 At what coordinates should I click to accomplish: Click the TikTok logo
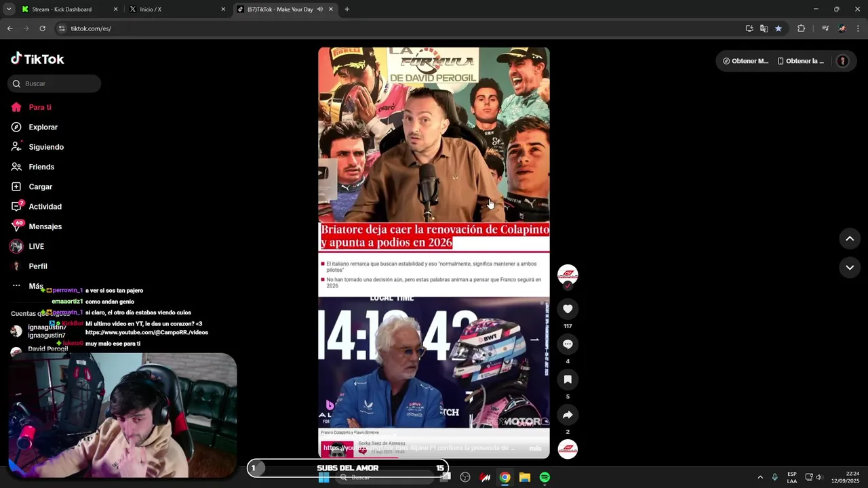click(x=37, y=59)
